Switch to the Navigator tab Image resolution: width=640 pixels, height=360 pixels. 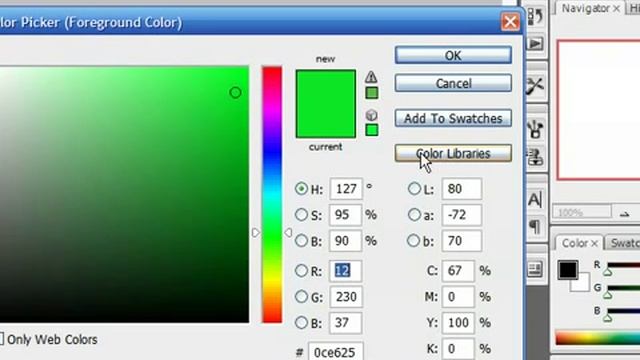[x=585, y=9]
